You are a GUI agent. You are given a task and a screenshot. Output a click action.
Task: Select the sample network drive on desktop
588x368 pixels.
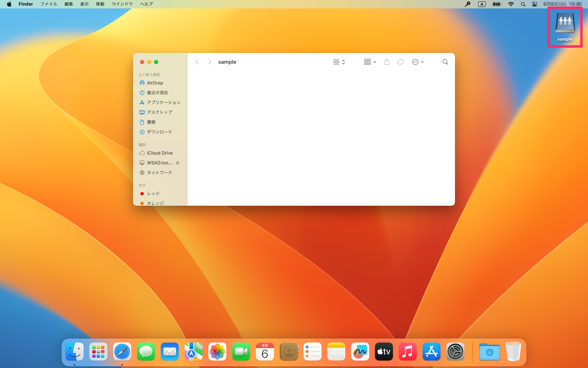click(x=565, y=27)
